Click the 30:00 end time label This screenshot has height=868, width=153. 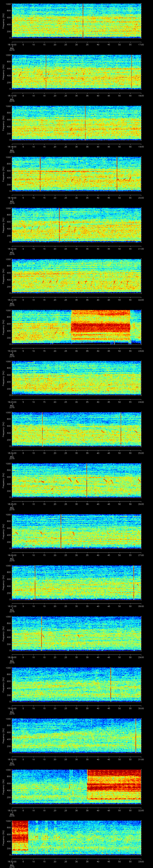point(141,708)
